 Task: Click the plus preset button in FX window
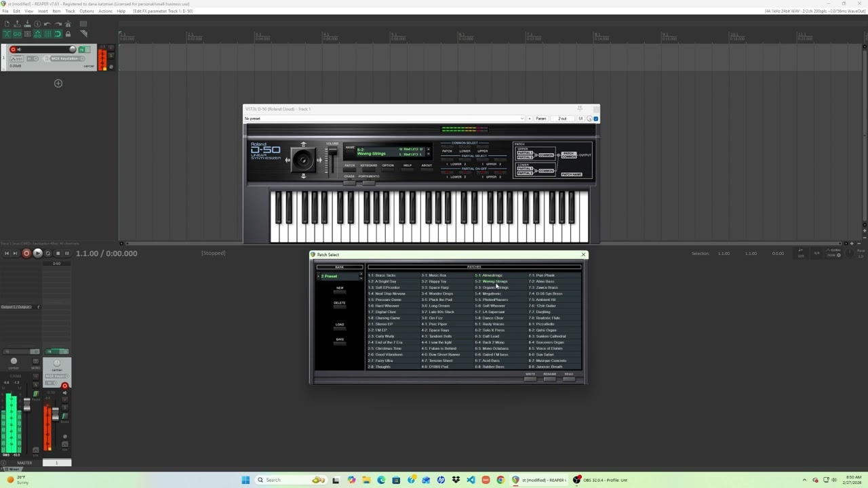[x=530, y=119]
